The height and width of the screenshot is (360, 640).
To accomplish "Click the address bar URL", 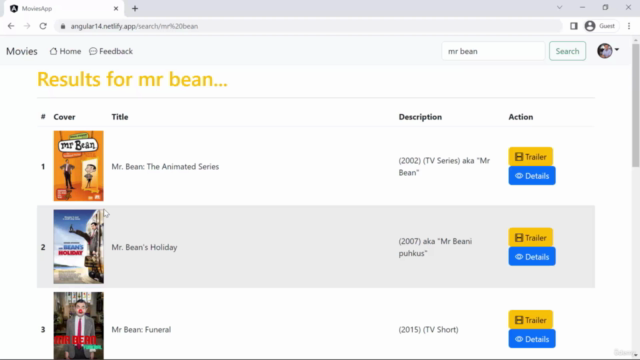I will [134, 26].
